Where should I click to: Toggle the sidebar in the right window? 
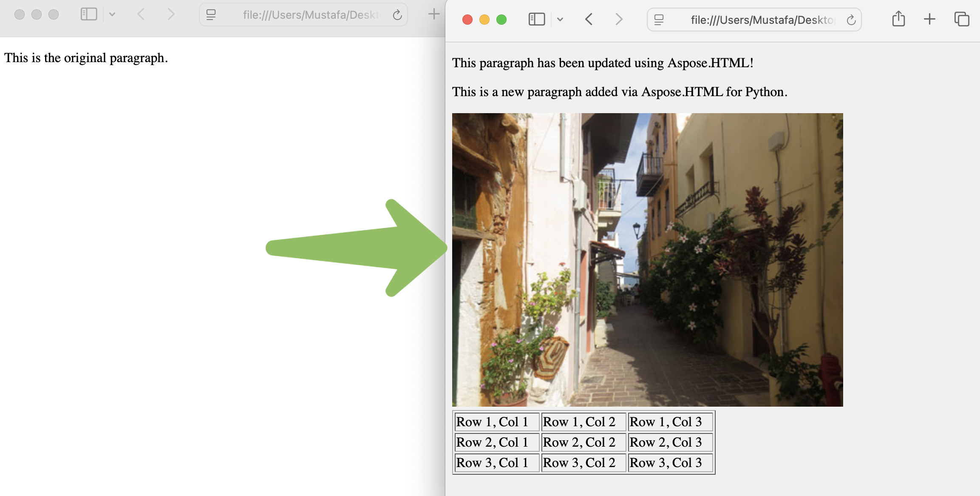[x=536, y=19]
